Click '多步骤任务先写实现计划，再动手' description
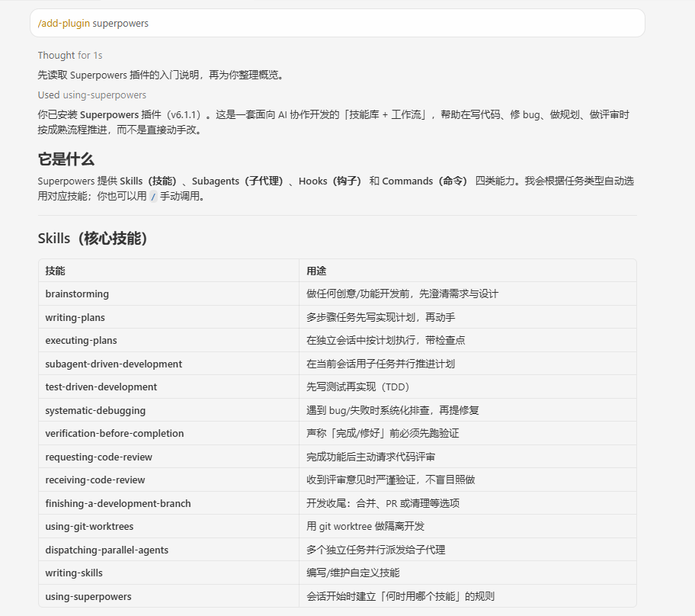The height and width of the screenshot is (616, 695). (x=380, y=317)
